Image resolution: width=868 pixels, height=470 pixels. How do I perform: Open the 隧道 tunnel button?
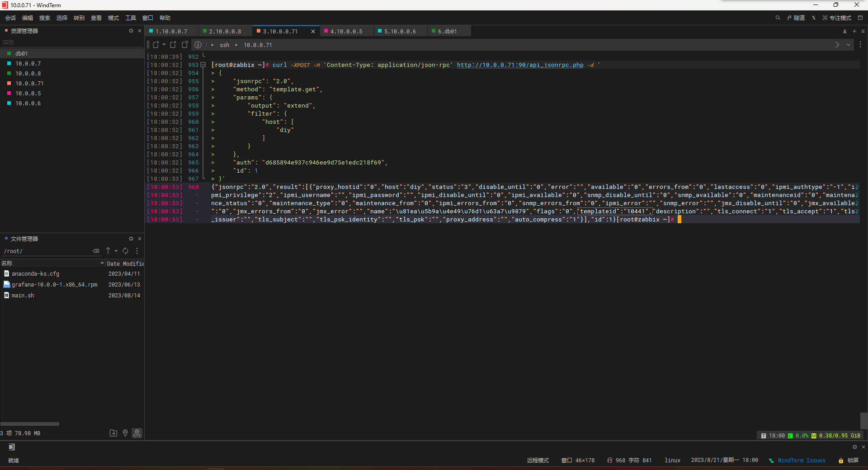(x=796, y=18)
